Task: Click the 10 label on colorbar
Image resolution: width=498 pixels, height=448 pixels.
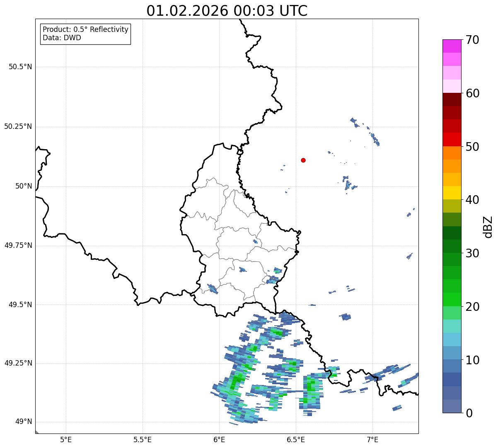Action: click(x=472, y=360)
